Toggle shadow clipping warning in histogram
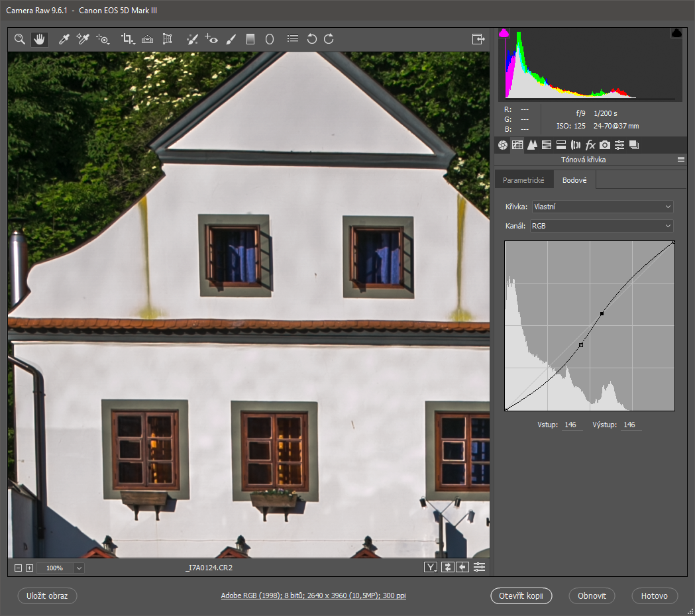 [x=504, y=32]
